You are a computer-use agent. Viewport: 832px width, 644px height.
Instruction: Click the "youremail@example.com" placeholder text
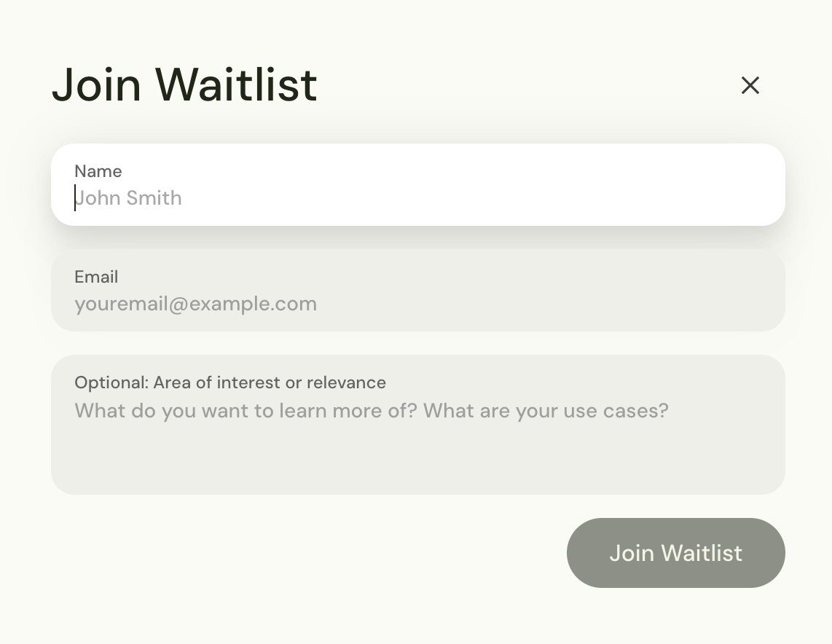point(195,304)
